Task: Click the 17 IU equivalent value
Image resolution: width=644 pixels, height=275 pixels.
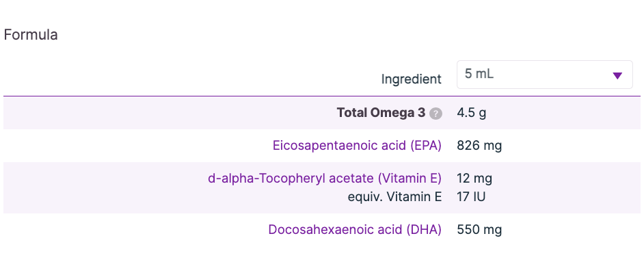Action: click(471, 197)
